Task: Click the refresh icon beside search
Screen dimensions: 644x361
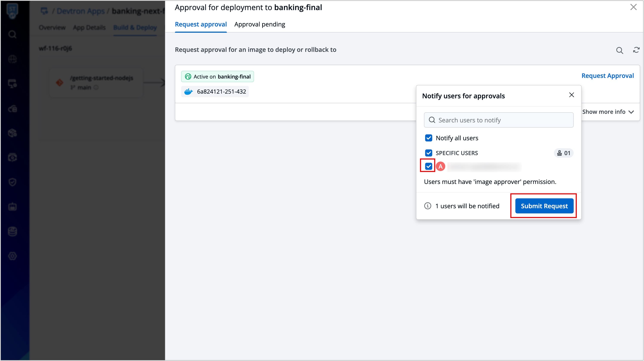Action: click(x=636, y=50)
